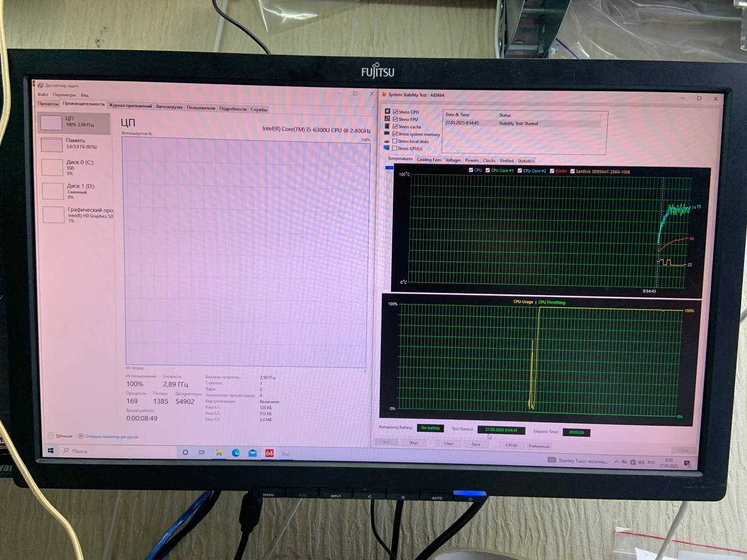Uncheck the Stress CPU checkbox
The height and width of the screenshot is (560, 747).
click(395, 112)
